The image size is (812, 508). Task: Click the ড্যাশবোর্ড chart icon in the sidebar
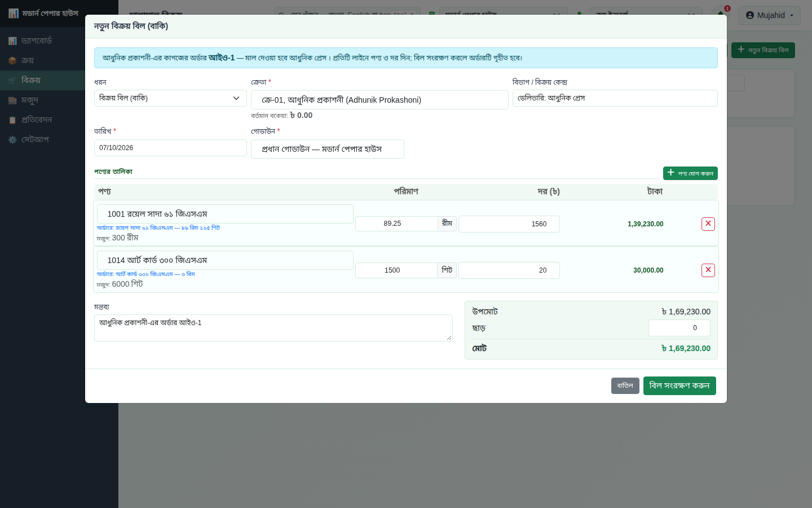coord(12,41)
